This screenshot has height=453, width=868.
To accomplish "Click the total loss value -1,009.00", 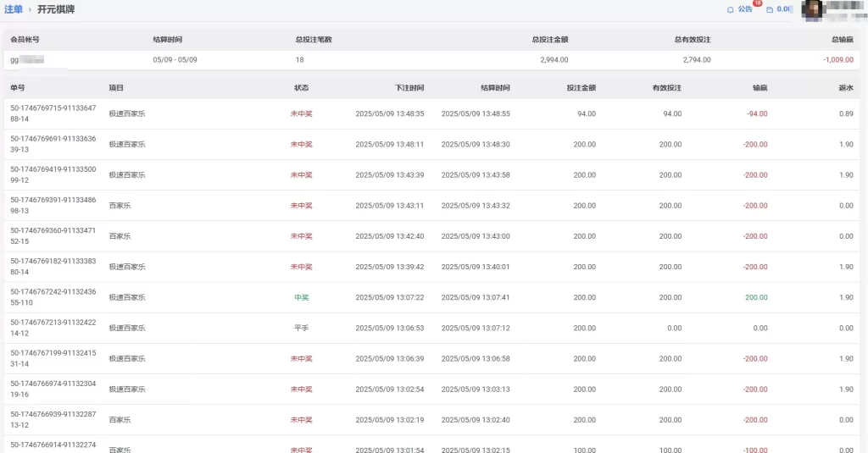I will [838, 60].
